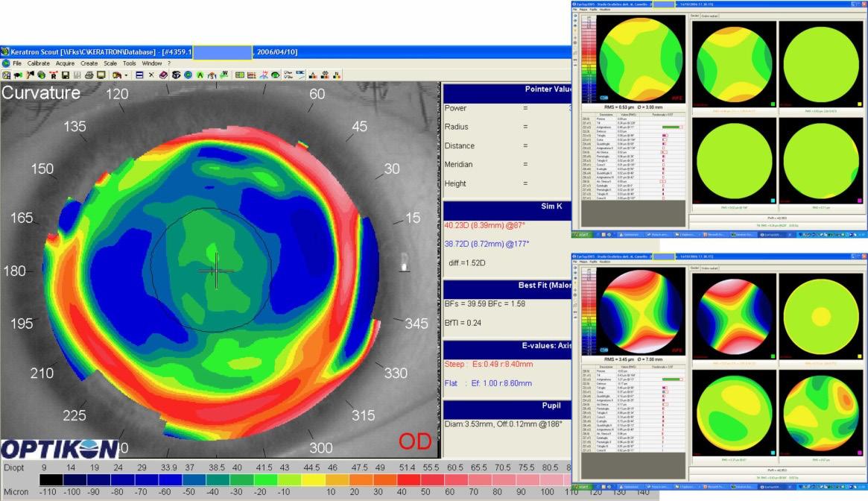
Task: Open the Tools menu
Action: 129,63
